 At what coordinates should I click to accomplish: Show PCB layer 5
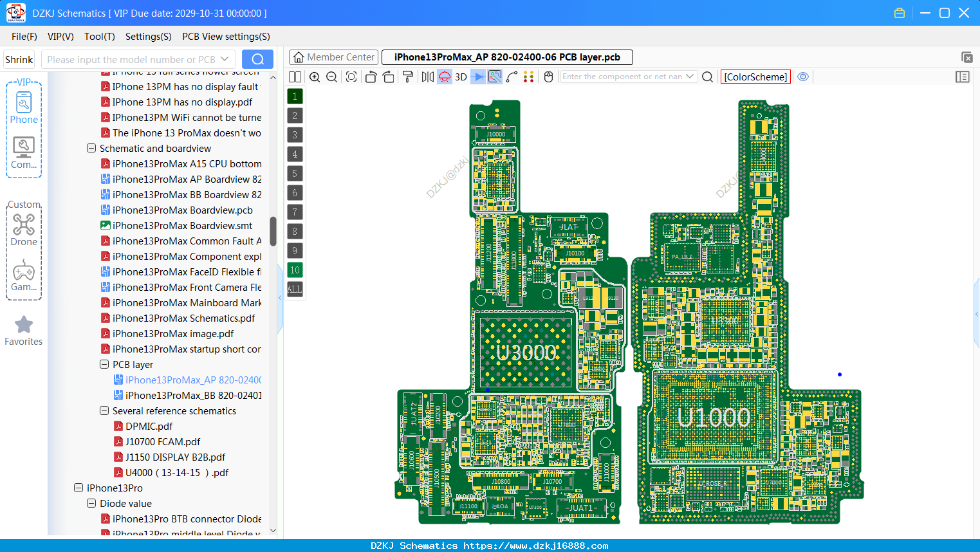(x=295, y=173)
